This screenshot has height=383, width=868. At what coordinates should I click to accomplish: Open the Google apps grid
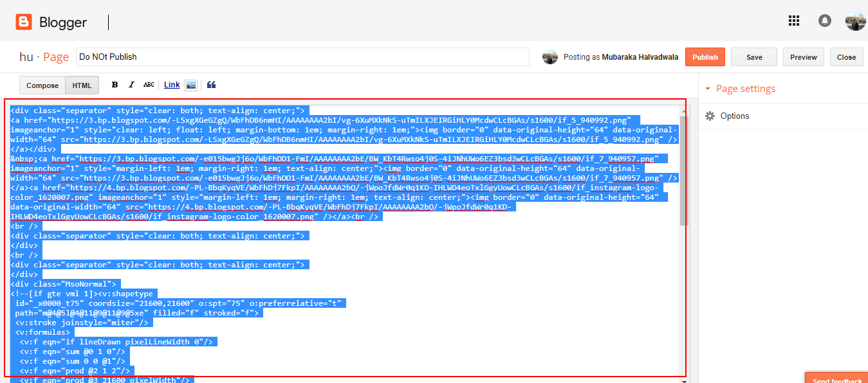[794, 21]
